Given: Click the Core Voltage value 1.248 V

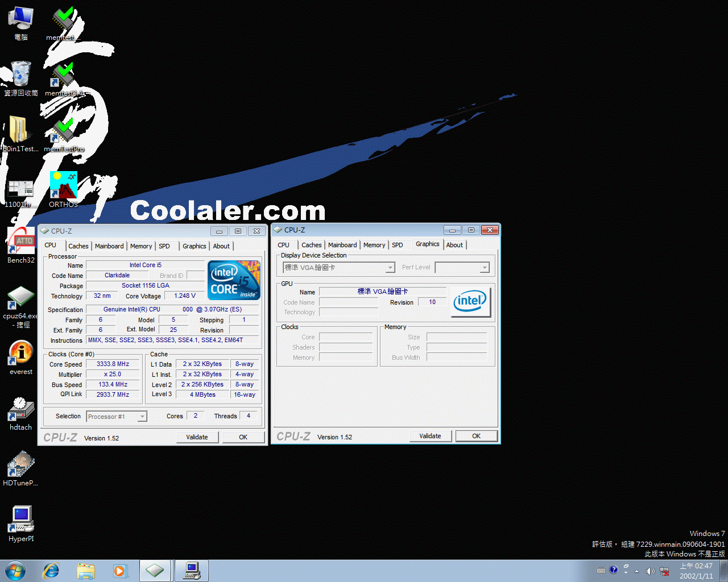Looking at the screenshot, I should click(x=185, y=296).
